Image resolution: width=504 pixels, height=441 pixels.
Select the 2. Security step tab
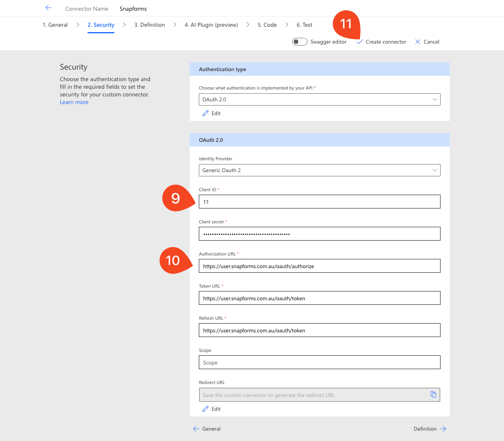click(x=101, y=25)
